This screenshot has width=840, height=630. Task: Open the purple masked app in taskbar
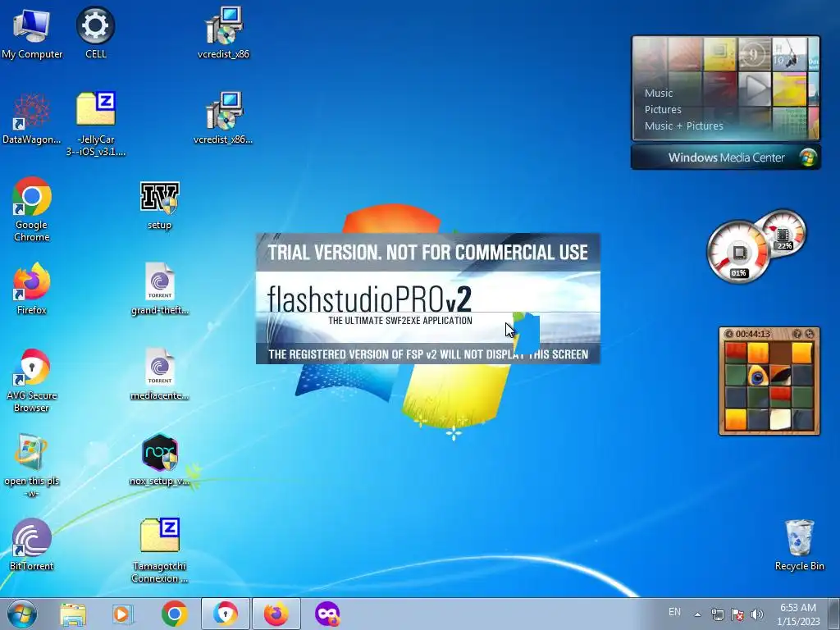pyautogui.click(x=327, y=614)
